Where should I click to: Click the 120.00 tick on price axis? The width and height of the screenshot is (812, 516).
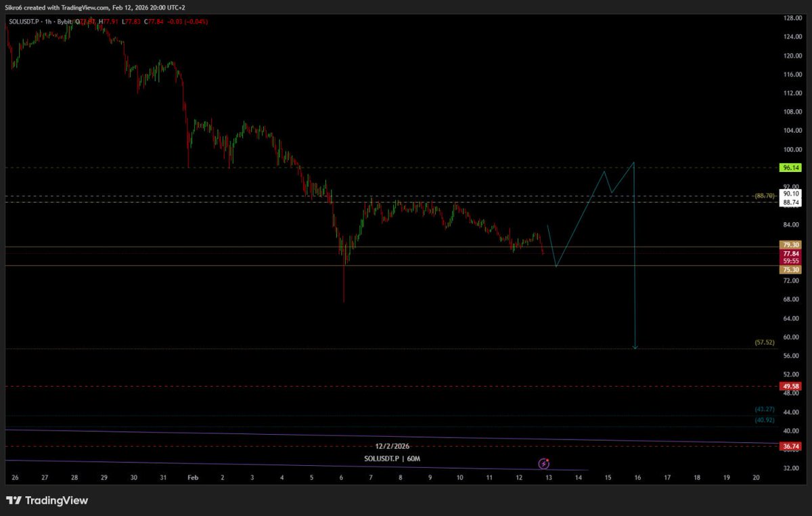(793, 56)
